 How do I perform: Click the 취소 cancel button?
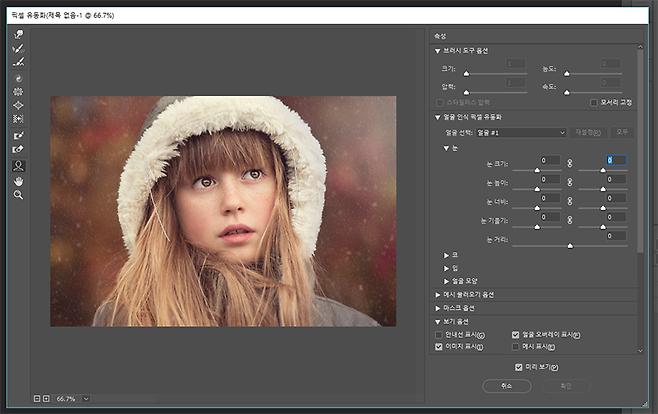(x=506, y=385)
